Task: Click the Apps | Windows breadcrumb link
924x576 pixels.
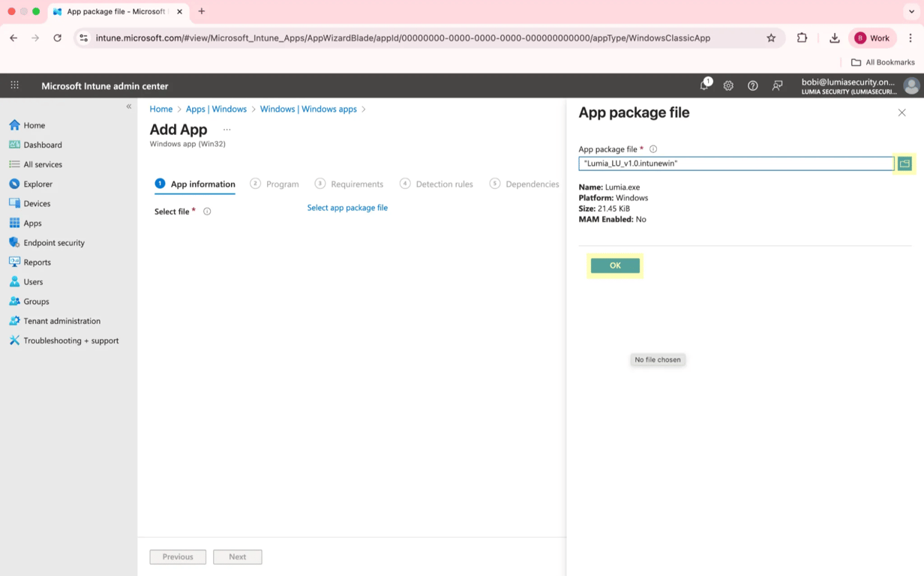Action: [216, 109]
